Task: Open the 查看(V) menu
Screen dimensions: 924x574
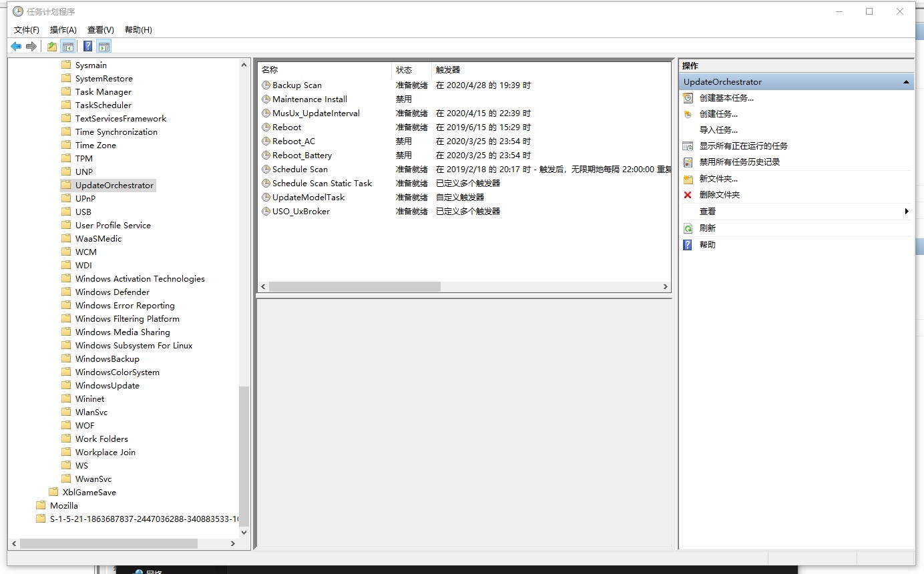Action: (101, 30)
